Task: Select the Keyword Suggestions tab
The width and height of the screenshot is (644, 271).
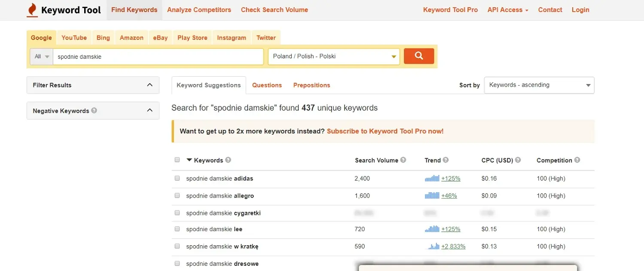Action: point(209,85)
